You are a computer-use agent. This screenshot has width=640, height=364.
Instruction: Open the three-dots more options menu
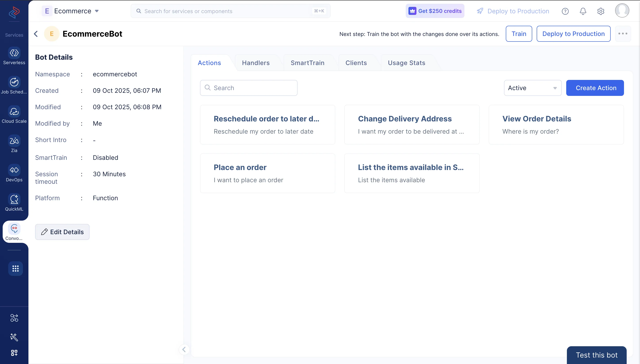pyautogui.click(x=622, y=34)
